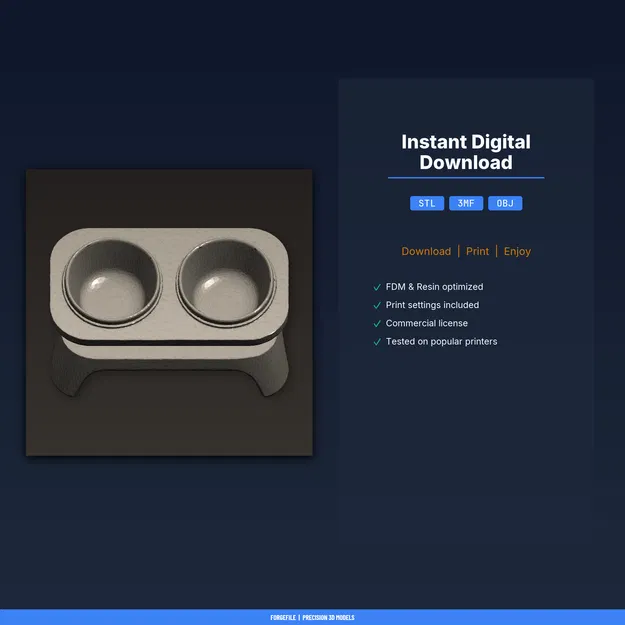This screenshot has width=625, height=625.
Task: Select the 3D pet bowl stand image
Action: pos(169,312)
